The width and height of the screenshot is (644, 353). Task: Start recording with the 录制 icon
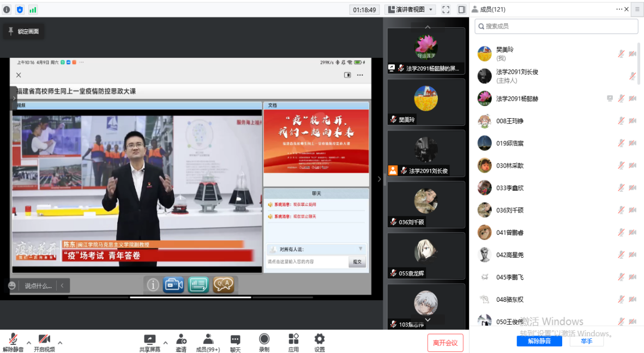[x=264, y=339]
